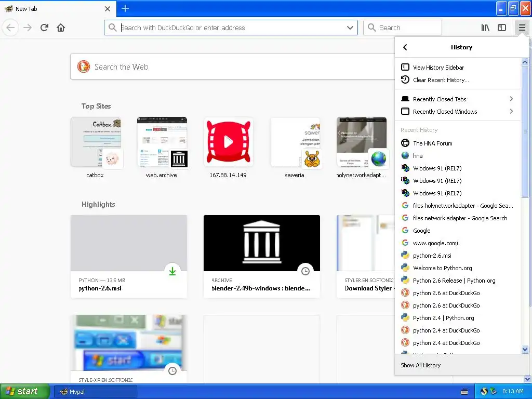Open a new tab with plus
532x399 pixels.
pyautogui.click(x=125, y=8)
